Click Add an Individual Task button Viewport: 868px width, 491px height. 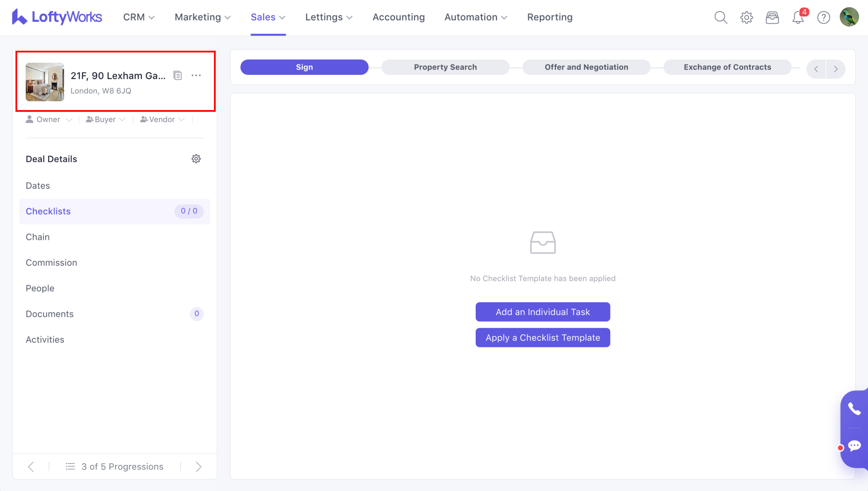(543, 312)
